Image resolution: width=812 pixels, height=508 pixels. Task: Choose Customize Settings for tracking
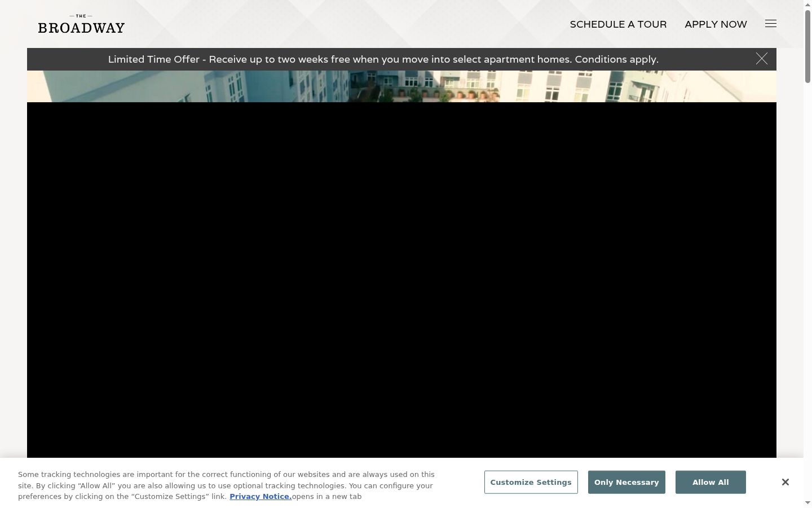(531, 482)
